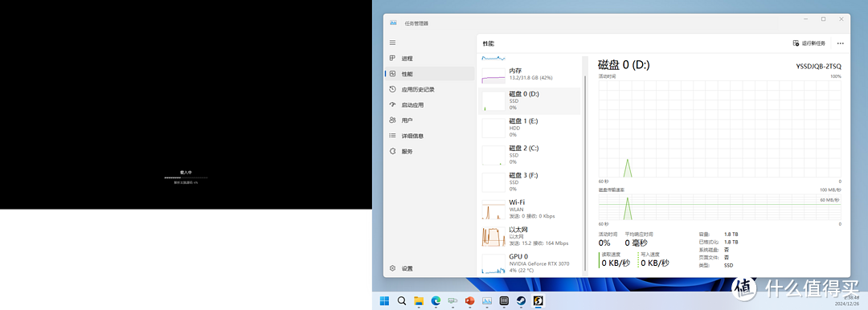Select GPU 0 NVIDIA GeForce RTX 3070 entry

pos(529,263)
